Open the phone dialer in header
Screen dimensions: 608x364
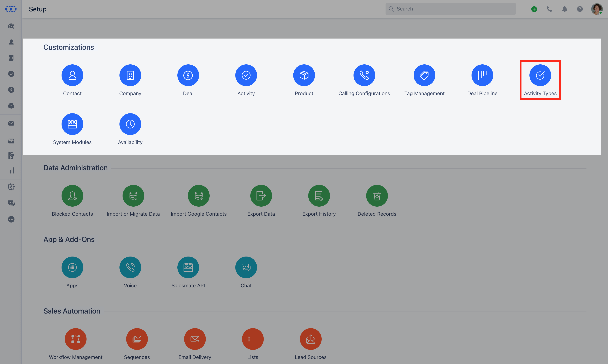[549, 9]
